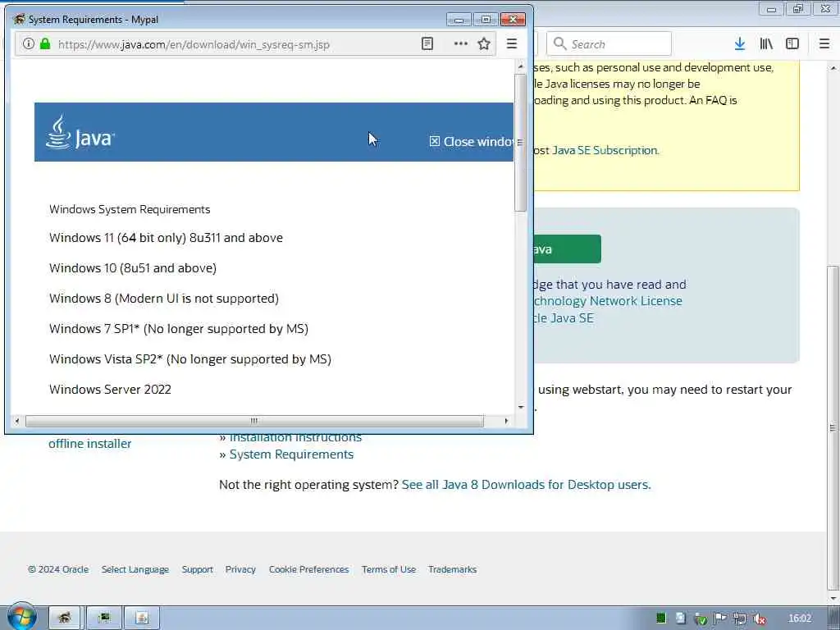840x630 pixels.
Task: Open See all Java 8 Downloads link
Action: [x=526, y=484]
